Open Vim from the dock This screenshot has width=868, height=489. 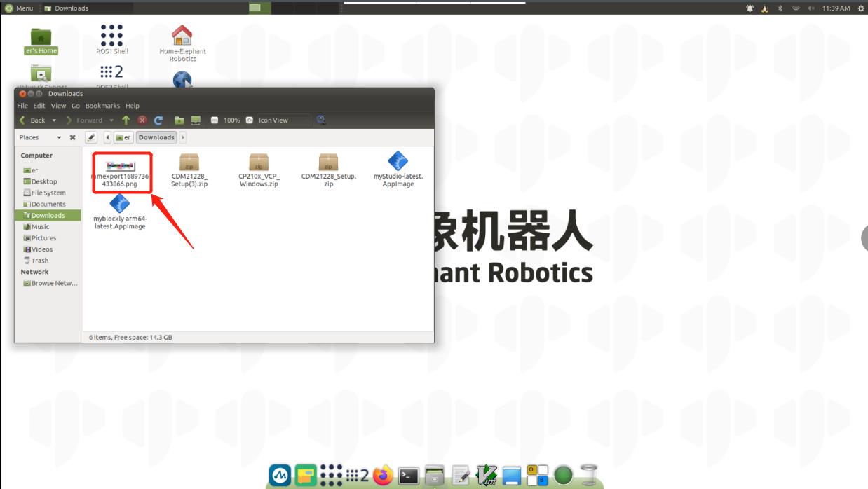click(x=487, y=476)
